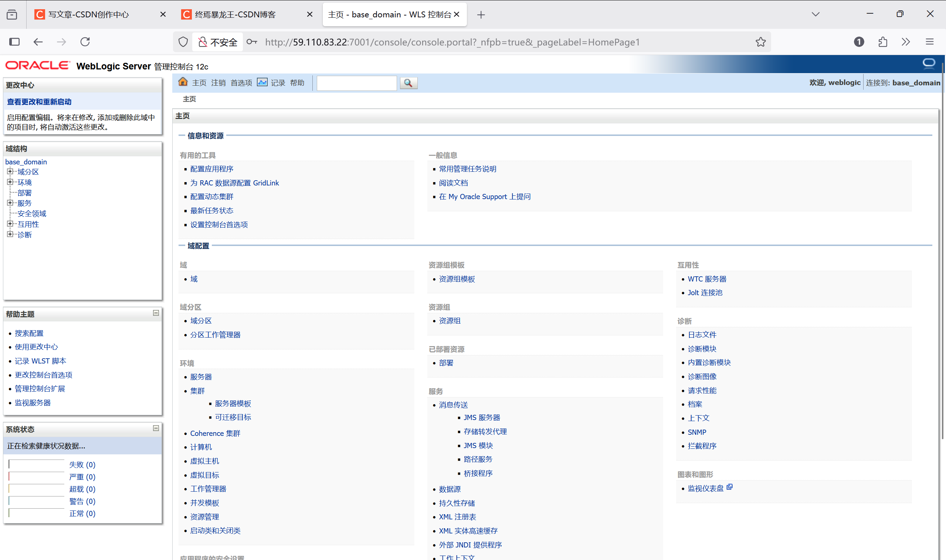
Task: Click the record icon beside 记录
Action: tap(262, 82)
